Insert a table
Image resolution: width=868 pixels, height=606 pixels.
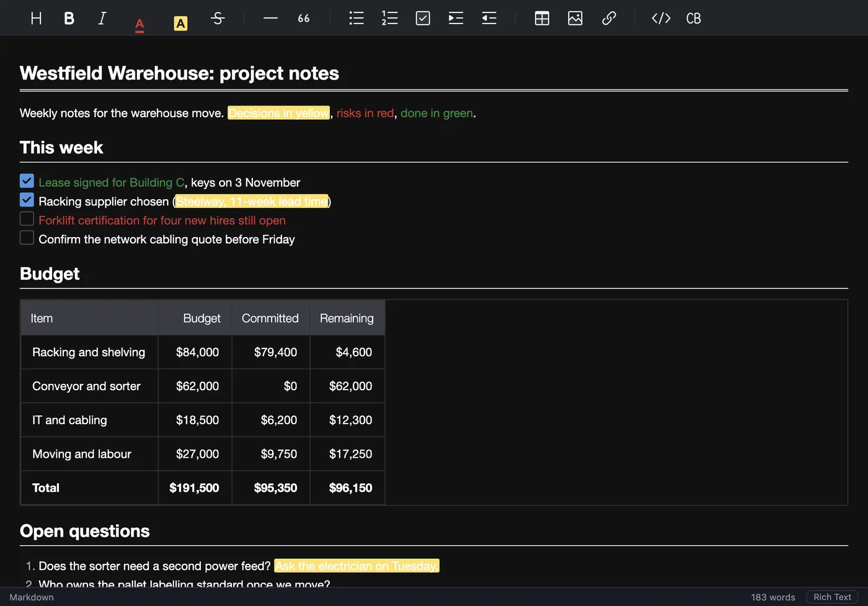[x=542, y=18]
